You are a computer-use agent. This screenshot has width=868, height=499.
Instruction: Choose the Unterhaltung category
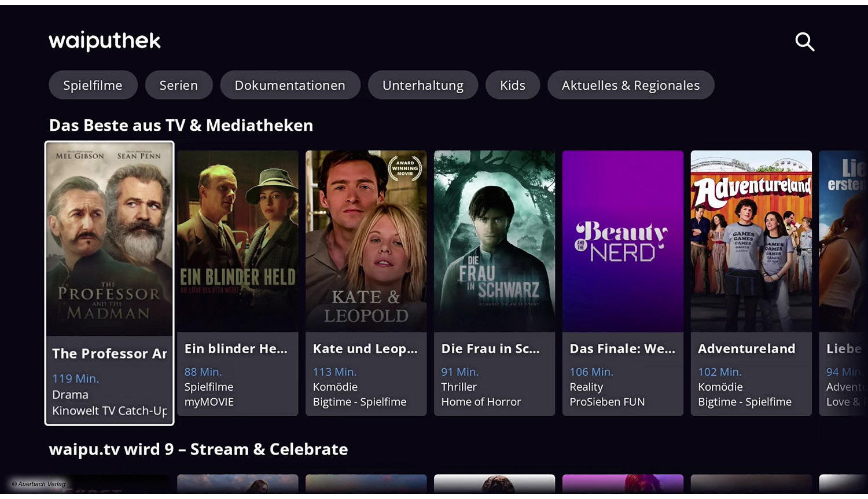423,85
